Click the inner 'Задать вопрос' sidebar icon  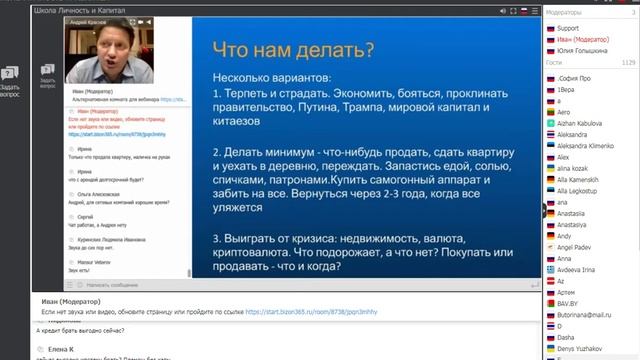point(48,76)
